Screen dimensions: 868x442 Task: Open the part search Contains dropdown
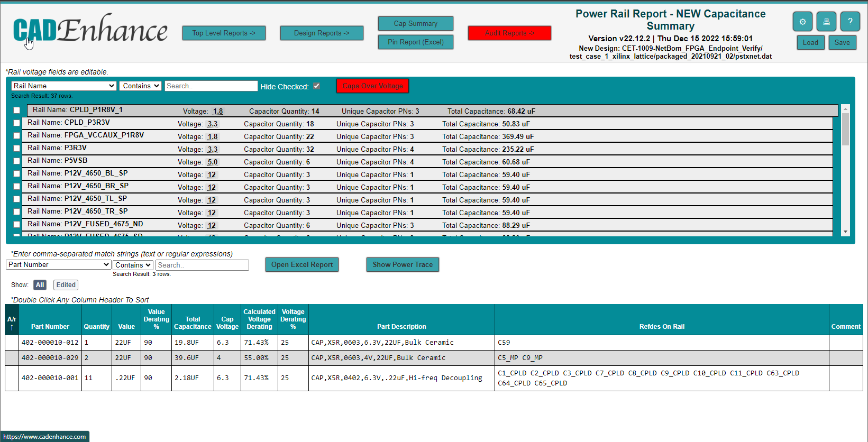[x=133, y=265]
